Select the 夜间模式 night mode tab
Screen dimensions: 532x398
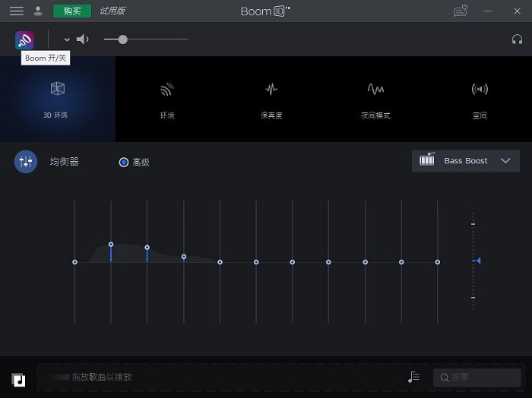[375, 99]
